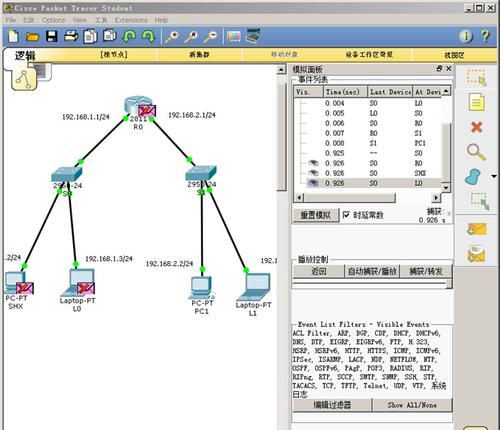500x430 pixels.
Task: Pick the Place Note tool
Action: coord(477,102)
